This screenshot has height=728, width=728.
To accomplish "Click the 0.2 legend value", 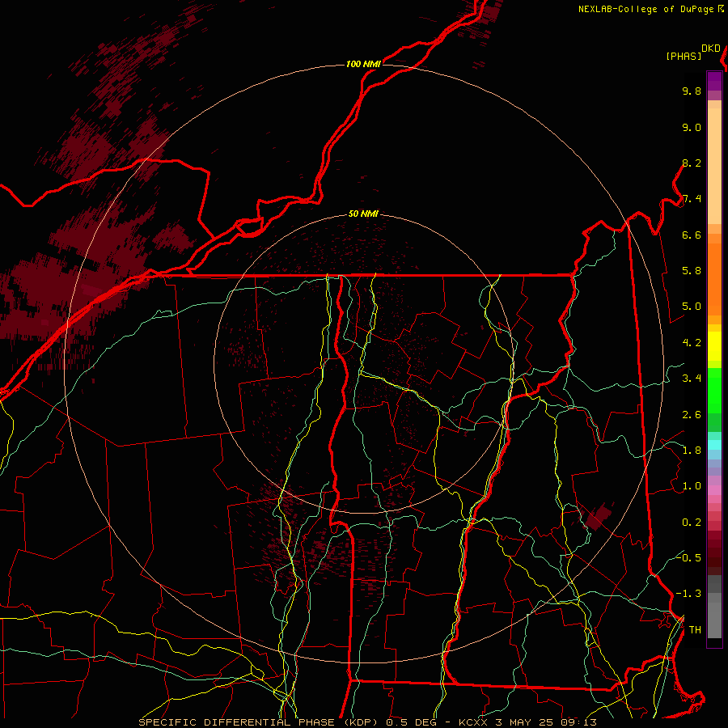I will [692, 523].
